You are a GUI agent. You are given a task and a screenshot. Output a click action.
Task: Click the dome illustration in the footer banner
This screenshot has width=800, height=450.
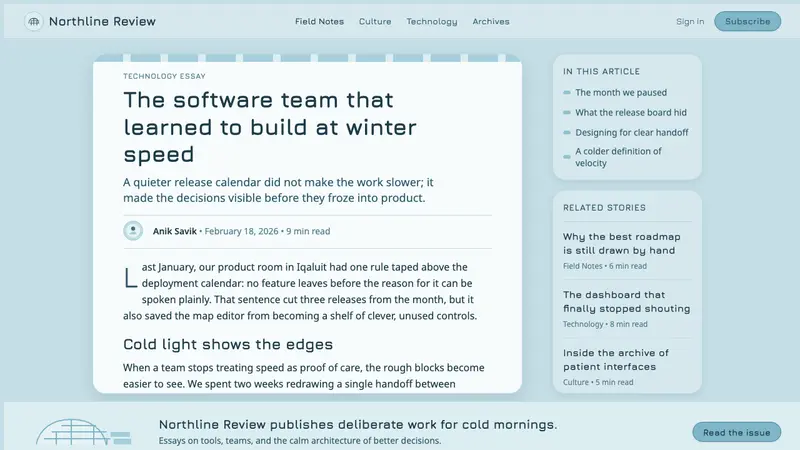click(x=84, y=432)
